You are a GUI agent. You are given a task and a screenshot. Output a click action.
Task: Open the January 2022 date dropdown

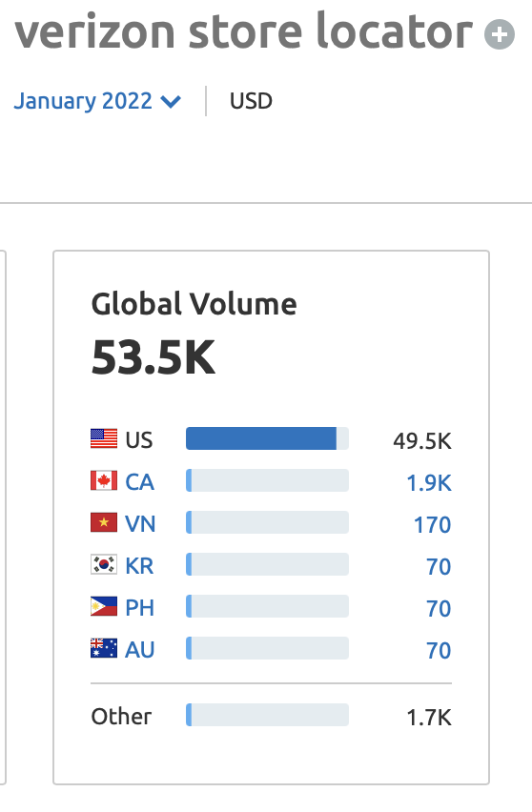click(97, 101)
